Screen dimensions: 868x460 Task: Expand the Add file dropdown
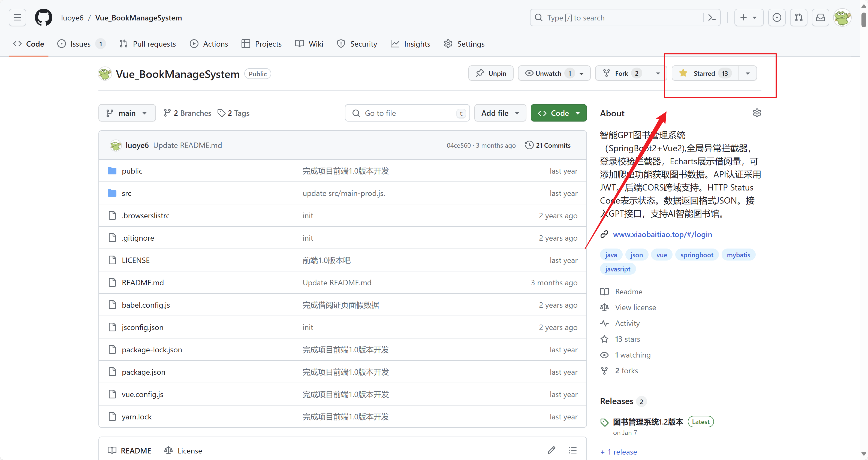(x=500, y=113)
